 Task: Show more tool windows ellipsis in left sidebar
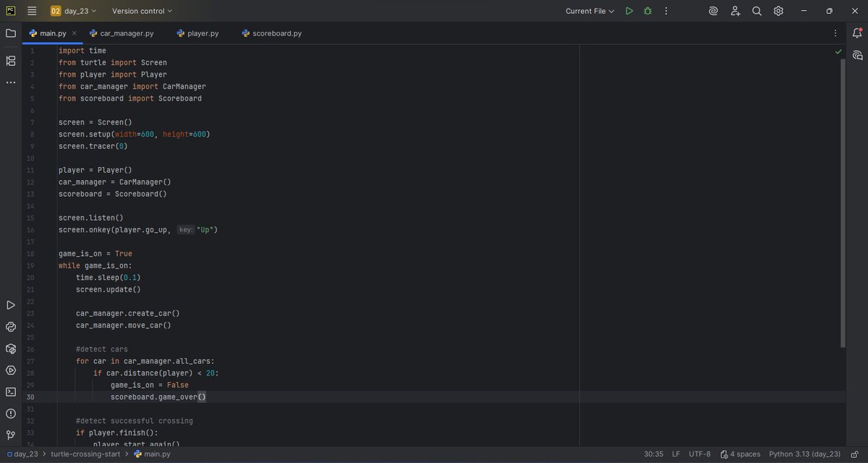coord(10,82)
